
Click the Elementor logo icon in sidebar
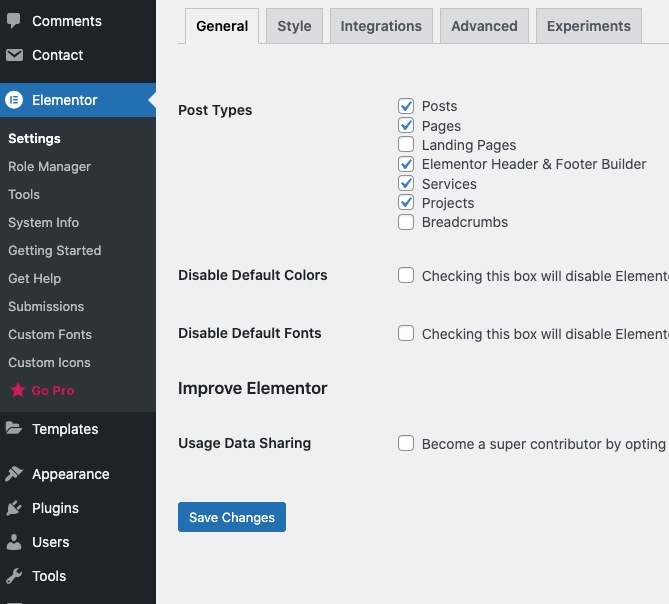[x=14, y=100]
